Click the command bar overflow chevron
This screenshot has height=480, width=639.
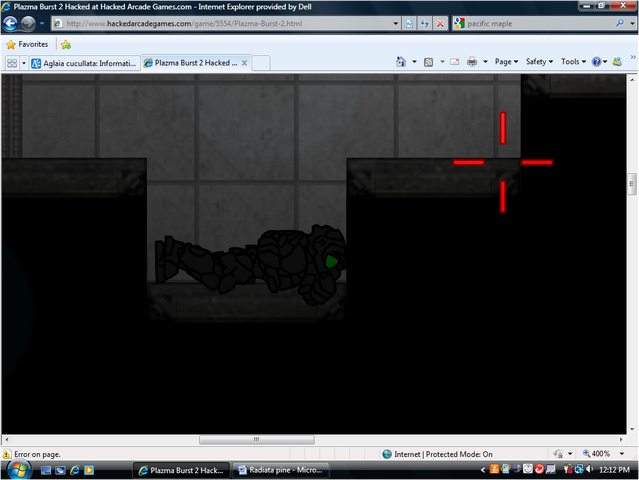(633, 57)
